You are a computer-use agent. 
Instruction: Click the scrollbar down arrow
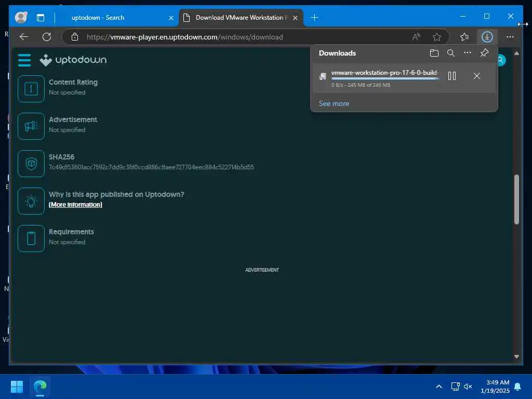[x=516, y=356]
